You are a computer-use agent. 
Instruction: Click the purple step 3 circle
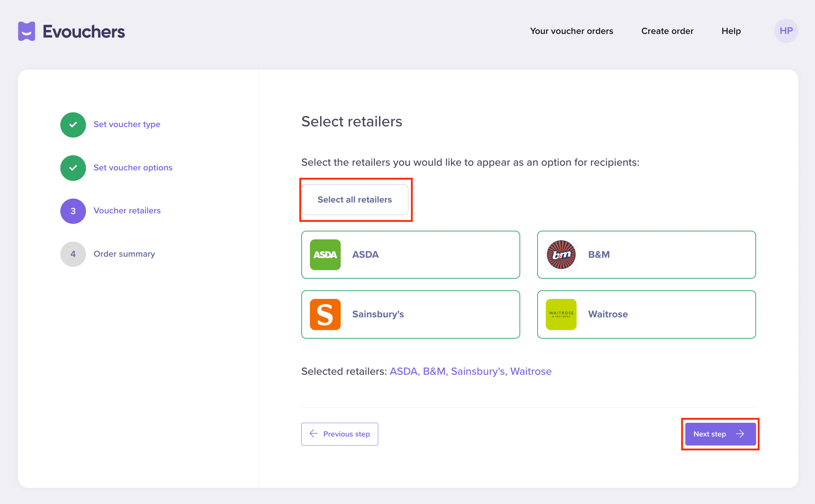coord(73,211)
